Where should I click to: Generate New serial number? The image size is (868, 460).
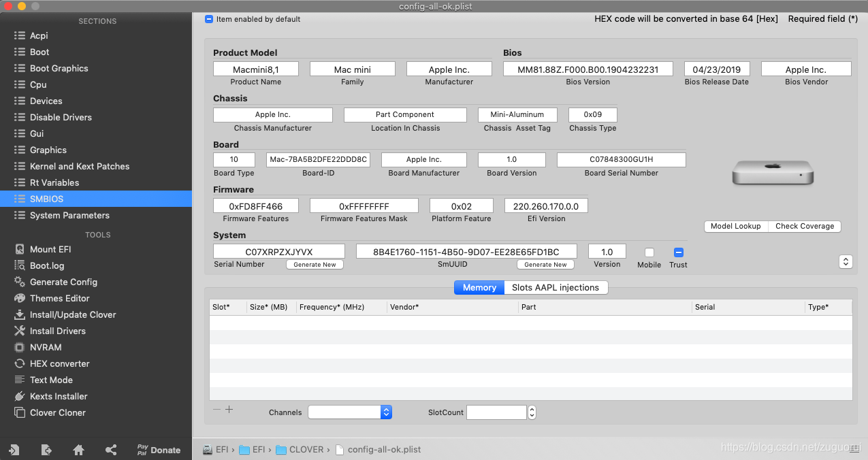pyautogui.click(x=315, y=265)
